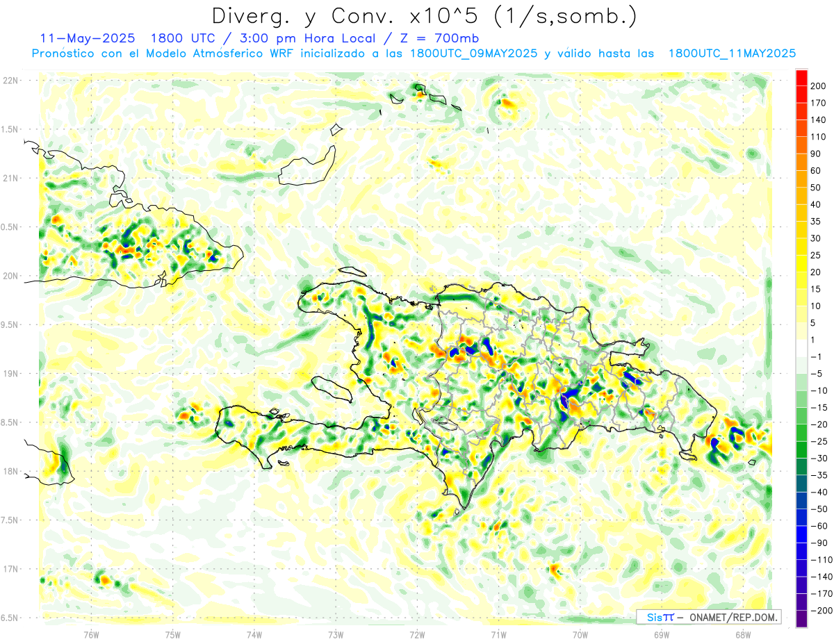Click the '1.5N' latitude tick label

(x=10, y=130)
